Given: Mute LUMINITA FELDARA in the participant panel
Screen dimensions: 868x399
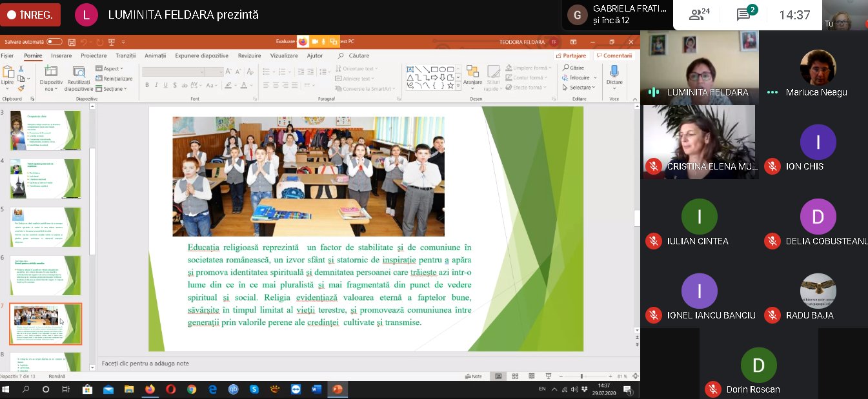Looking at the screenshot, I should pos(652,92).
